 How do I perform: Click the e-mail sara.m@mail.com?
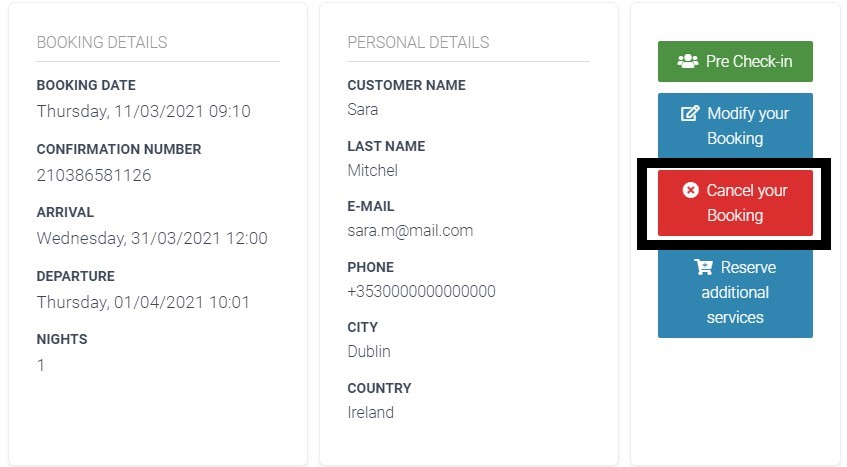click(x=410, y=231)
